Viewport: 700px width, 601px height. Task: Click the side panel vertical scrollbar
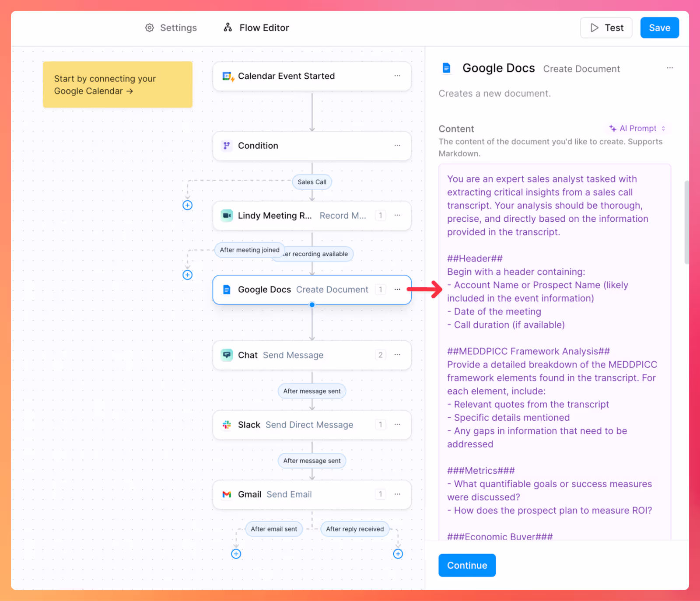686,222
